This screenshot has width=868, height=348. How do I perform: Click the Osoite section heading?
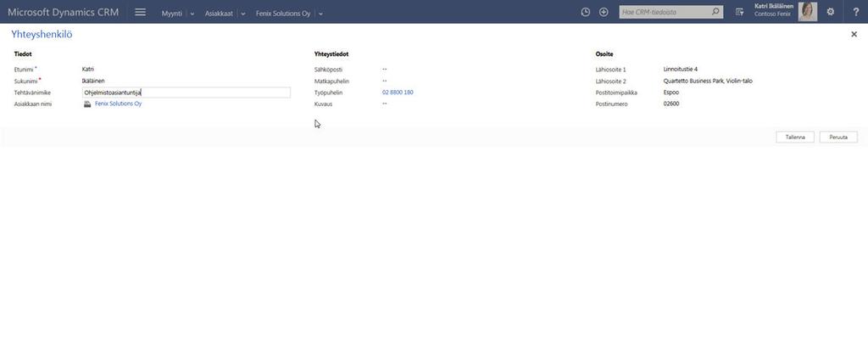pyautogui.click(x=604, y=54)
